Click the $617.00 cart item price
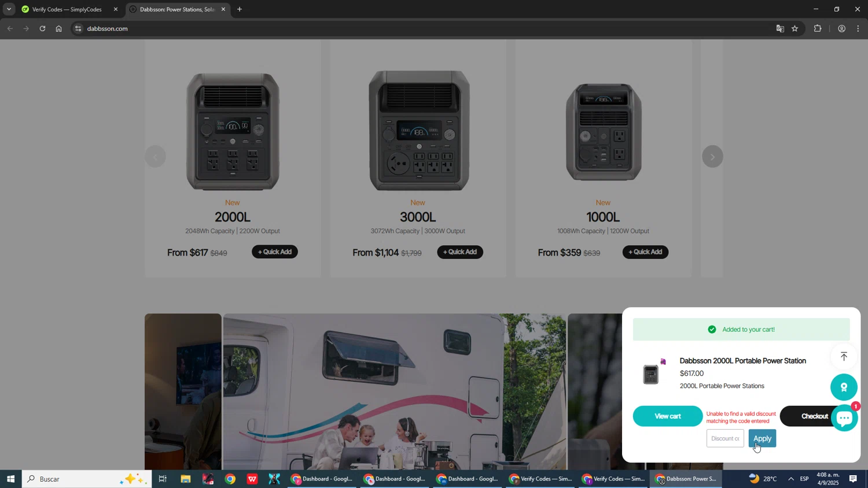 coord(692,374)
